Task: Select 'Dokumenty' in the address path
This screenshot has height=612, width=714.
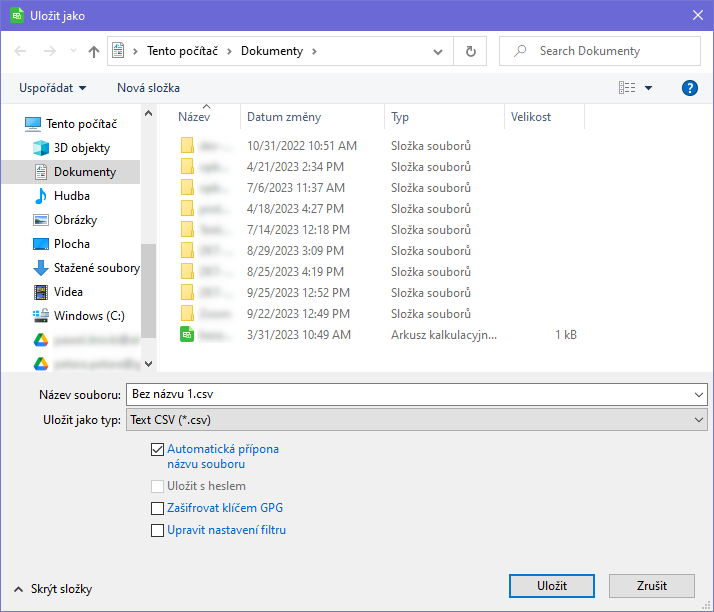Action: tap(272, 51)
